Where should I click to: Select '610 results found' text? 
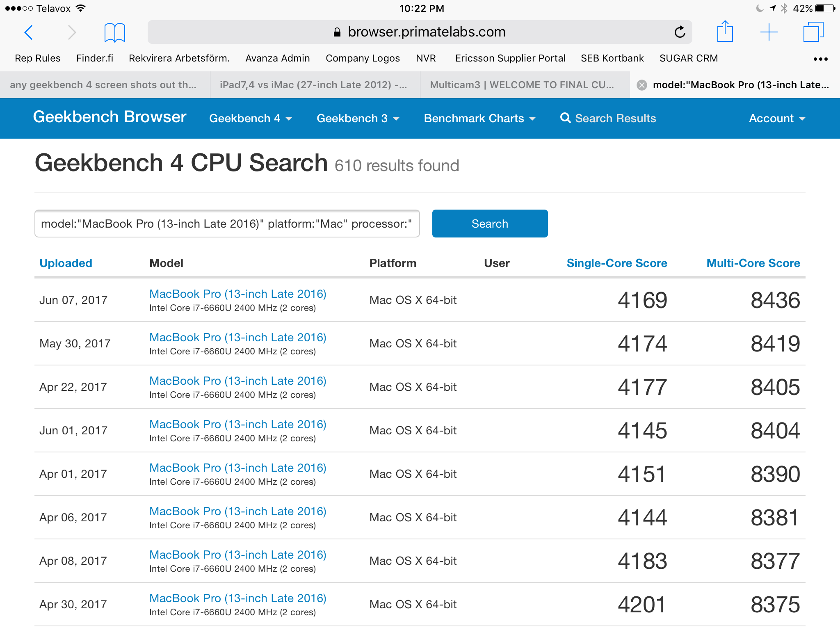click(397, 166)
